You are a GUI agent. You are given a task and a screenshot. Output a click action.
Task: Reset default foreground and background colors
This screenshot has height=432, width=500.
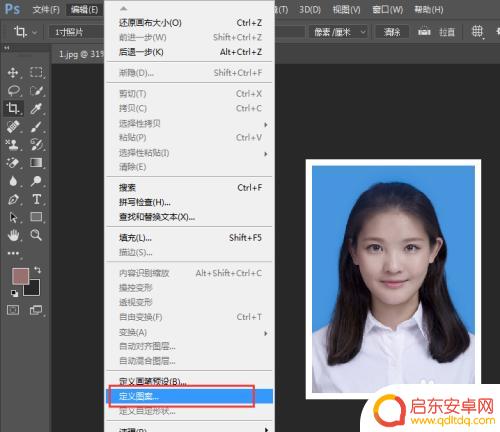point(14,293)
